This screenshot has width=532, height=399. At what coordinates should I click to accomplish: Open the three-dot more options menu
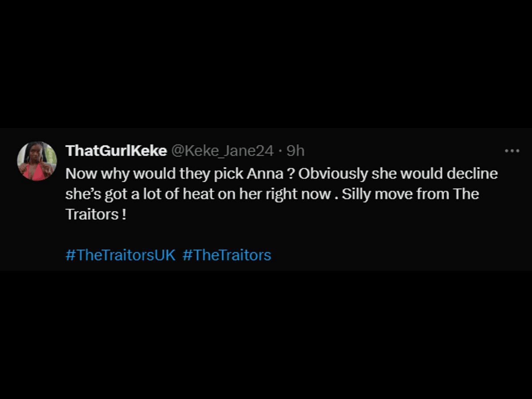tap(512, 151)
